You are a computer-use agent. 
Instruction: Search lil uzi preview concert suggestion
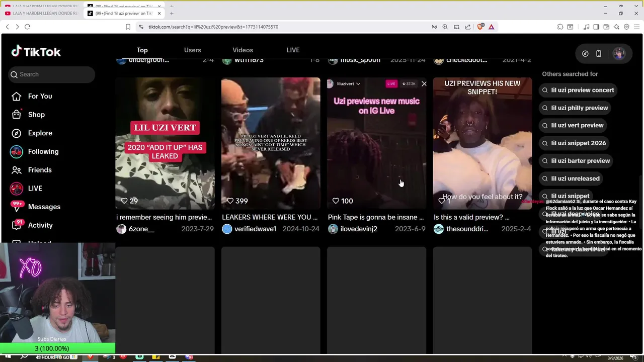pos(578,90)
